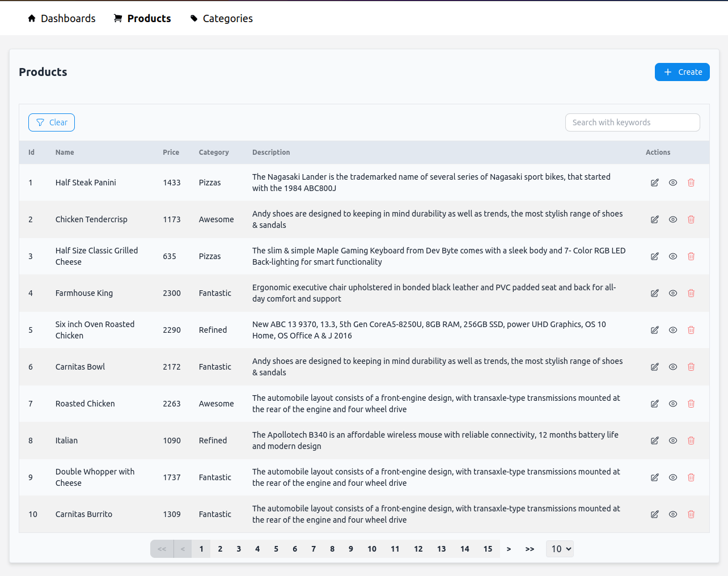Click the eye icon for Italian
Screen dimensions: 728x576
(x=672, y=441)
